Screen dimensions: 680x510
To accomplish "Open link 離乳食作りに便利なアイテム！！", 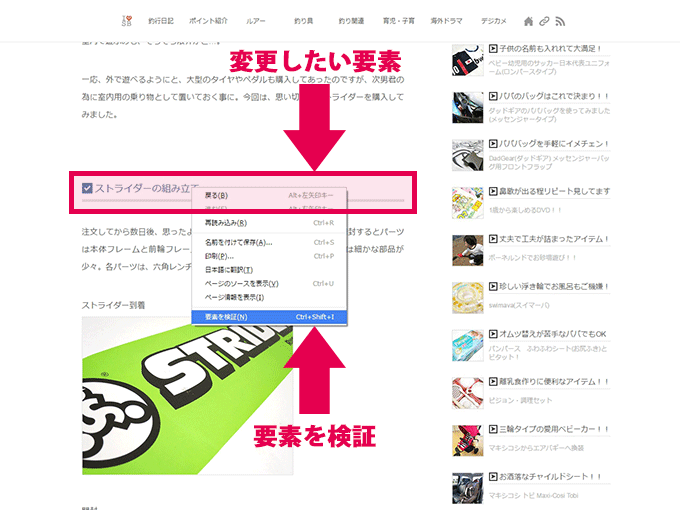I will tap(554, 382).
